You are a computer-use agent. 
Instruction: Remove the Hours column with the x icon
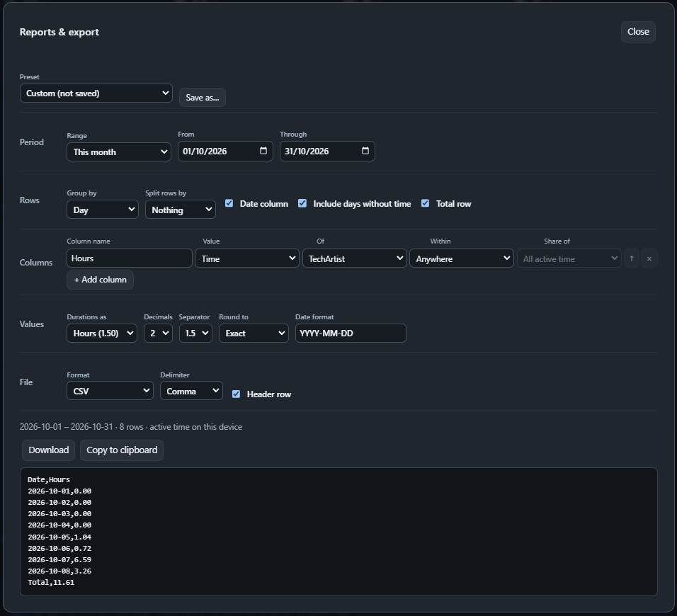click(649, 258)
